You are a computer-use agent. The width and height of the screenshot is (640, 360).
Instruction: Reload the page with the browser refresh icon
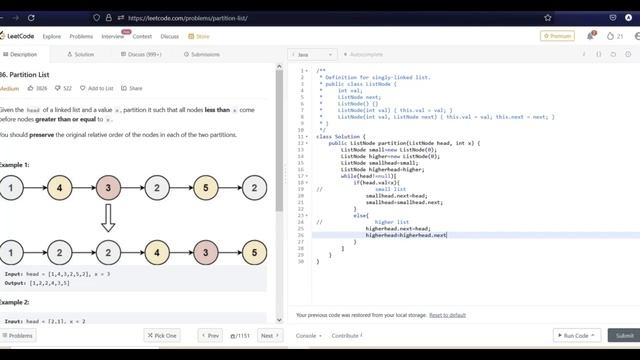coord(31,18)
